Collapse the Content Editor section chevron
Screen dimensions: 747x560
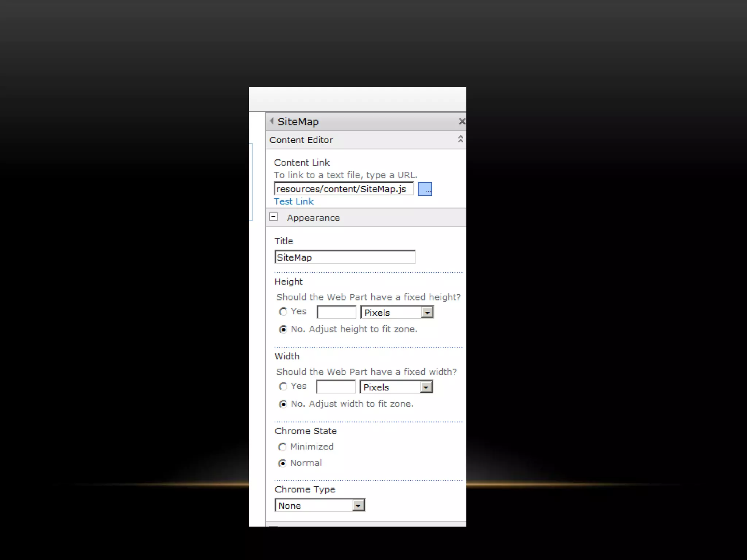click(460, 139)
